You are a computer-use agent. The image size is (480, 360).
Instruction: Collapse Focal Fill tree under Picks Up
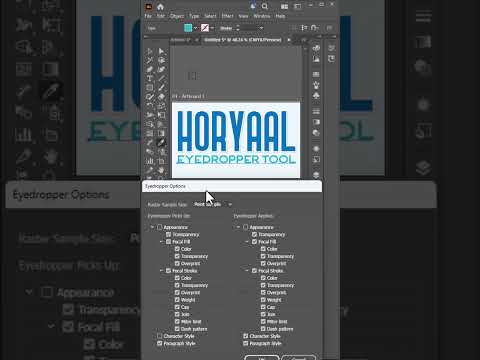(x=161, y=242)
